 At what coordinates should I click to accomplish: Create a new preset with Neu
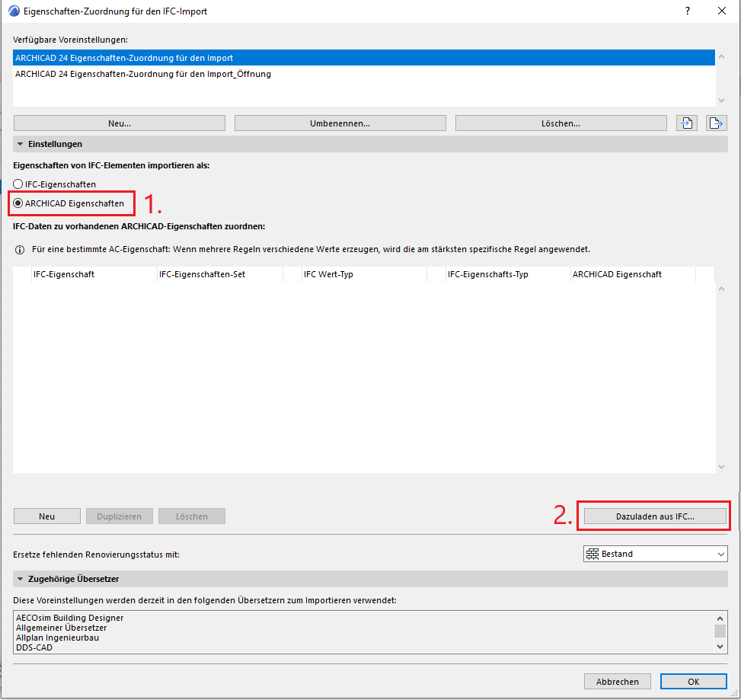click(119, 123)
